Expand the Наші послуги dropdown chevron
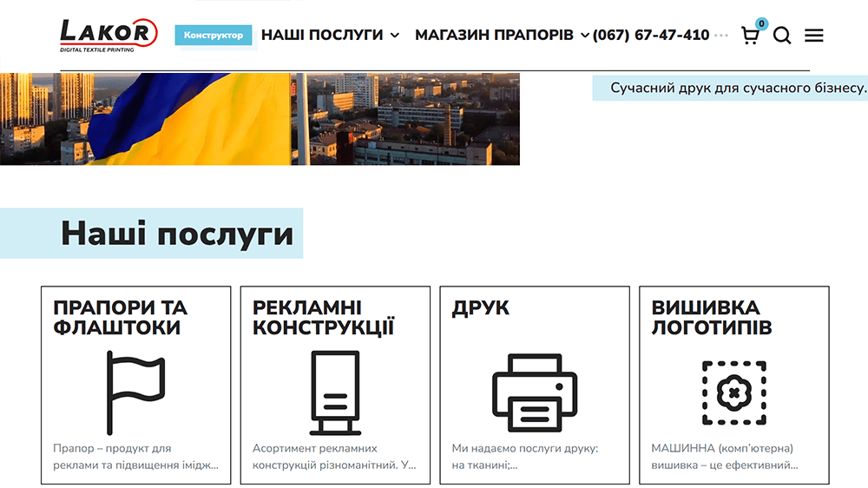The width and height of the screenshot is (868, 488). (x=395, y=36)
